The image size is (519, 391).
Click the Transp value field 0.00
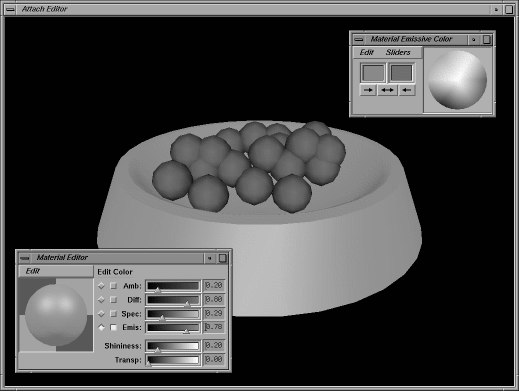pyautogui.click(x=214, y=360)
